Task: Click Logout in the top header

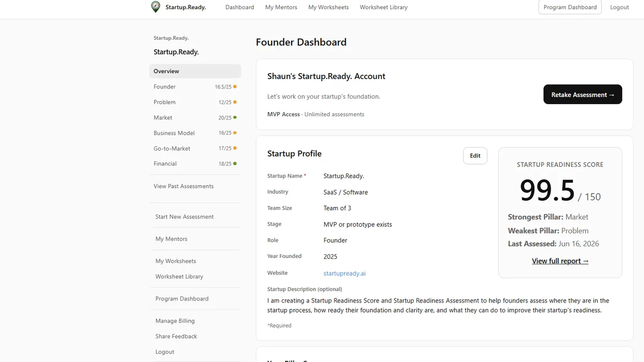Action: [619, 8]
